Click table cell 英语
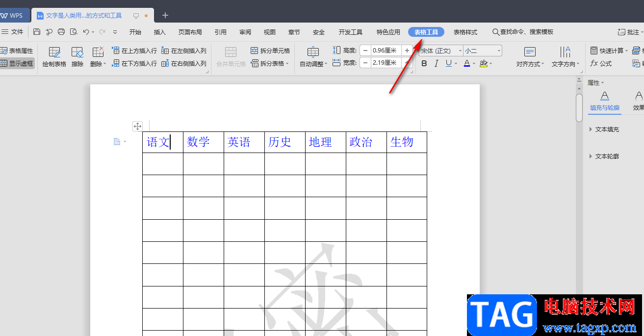Screen dimensions: 644x336 (244, 142)
